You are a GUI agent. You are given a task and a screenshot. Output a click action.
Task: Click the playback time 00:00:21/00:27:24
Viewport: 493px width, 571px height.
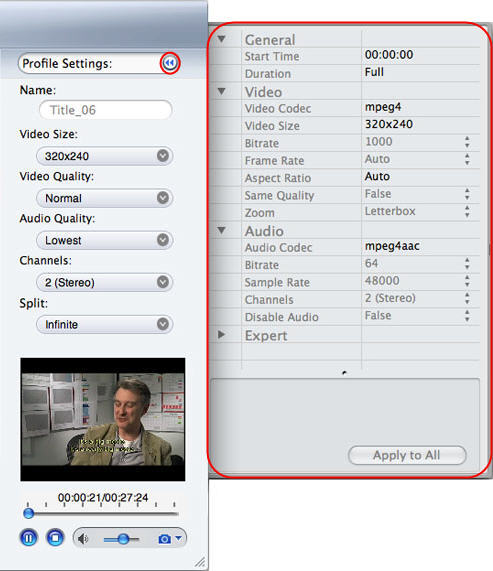point(103,497)
